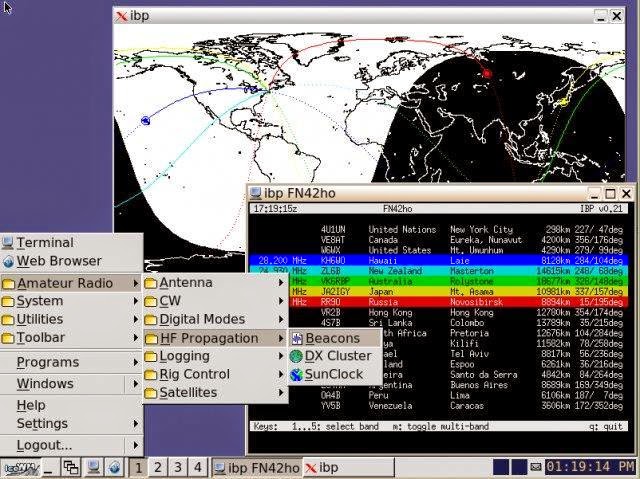This screenshot has height=479, width=640.
Task: Switch to workspace 4
Action: coord(198,468)
